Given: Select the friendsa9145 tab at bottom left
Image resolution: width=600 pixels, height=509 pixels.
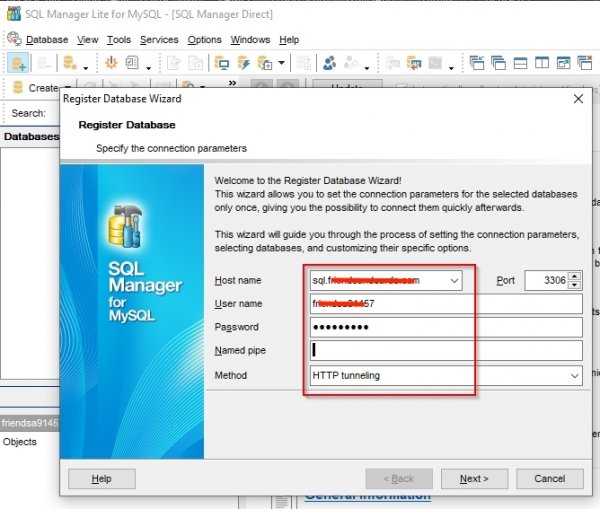Looking at the screenshot, I should coord(30,423).
